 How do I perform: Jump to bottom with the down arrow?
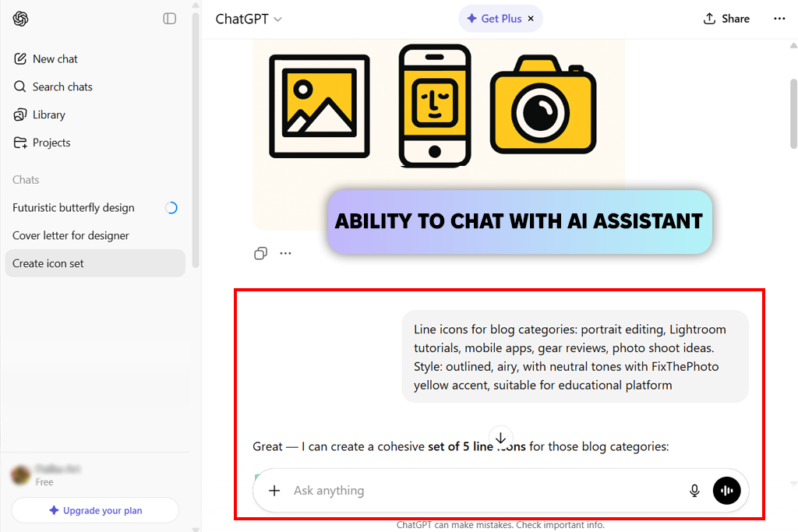(501, 438)
